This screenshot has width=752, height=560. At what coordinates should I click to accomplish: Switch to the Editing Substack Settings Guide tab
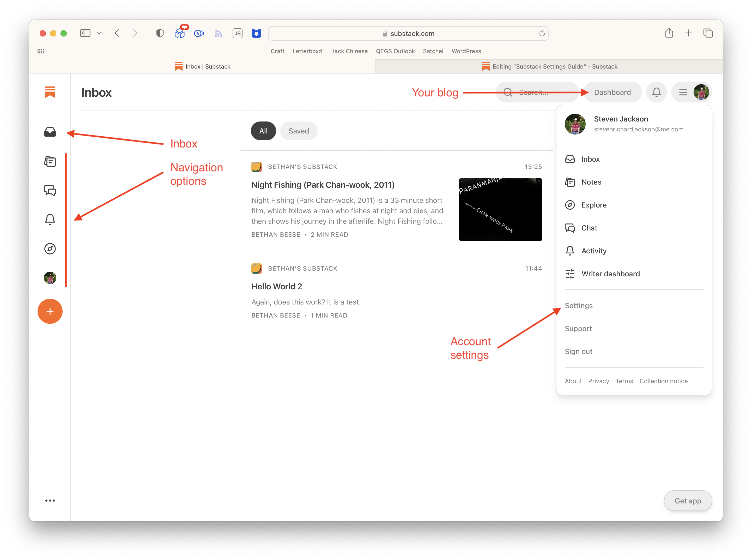pyautogui.click(x=549, y=66)
